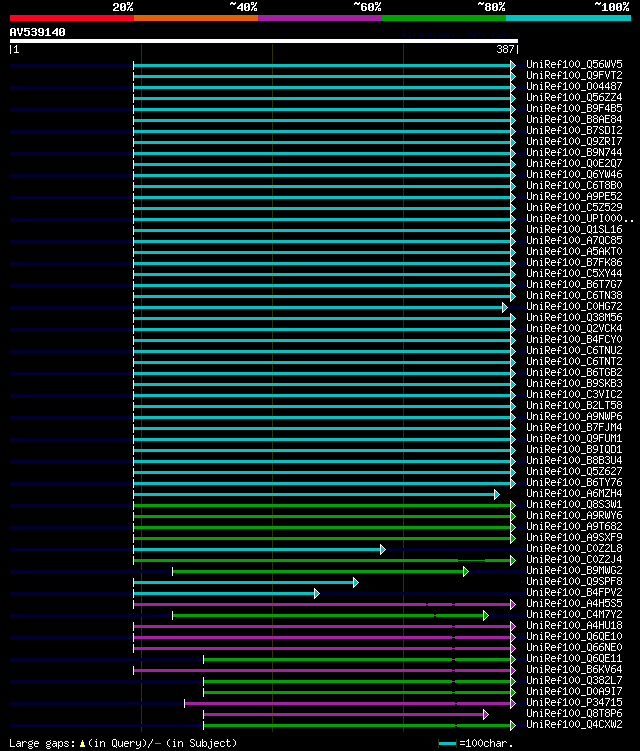Click the UniRef100_Q8S3W1 hit name

[574, 505]
